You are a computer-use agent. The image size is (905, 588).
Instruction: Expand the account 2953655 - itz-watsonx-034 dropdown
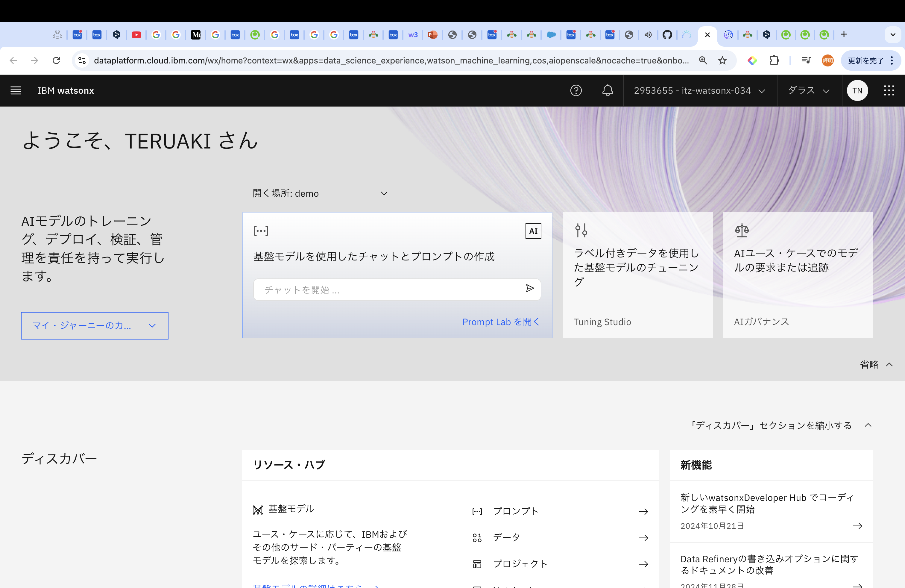pos(699,90)
